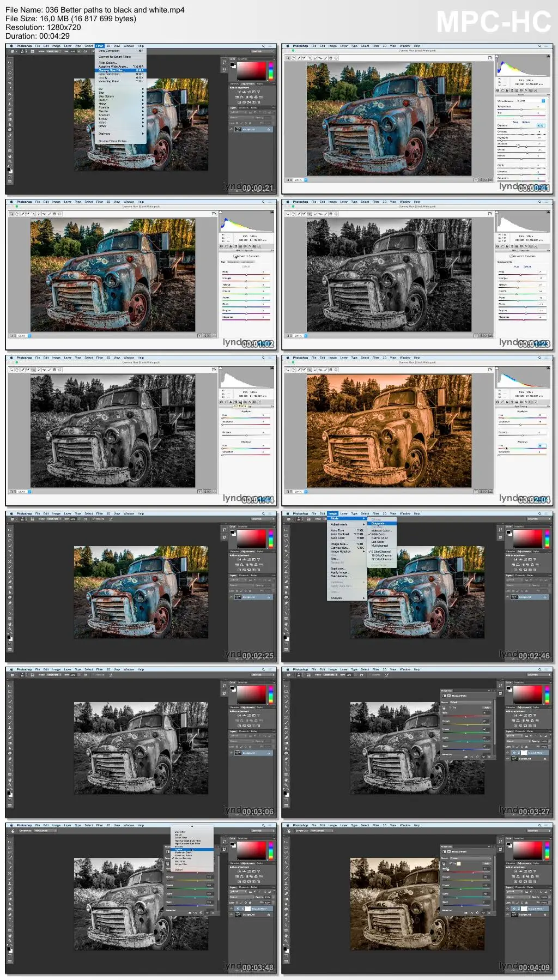Click the Spotlight search icon in the 00:02:46 frame
The width and height of the screenshot is (558, 980).
click(x=539, y=513)
